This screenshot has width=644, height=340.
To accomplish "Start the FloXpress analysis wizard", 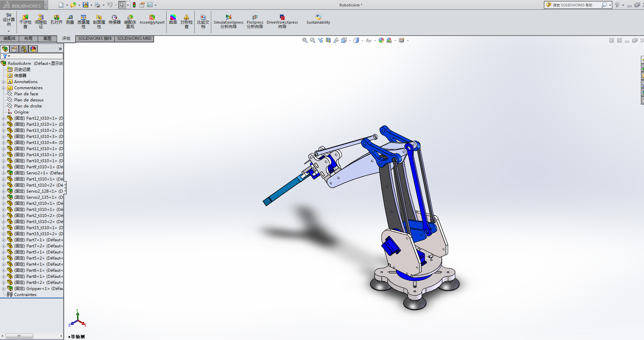I will click(x=255, y=21).
